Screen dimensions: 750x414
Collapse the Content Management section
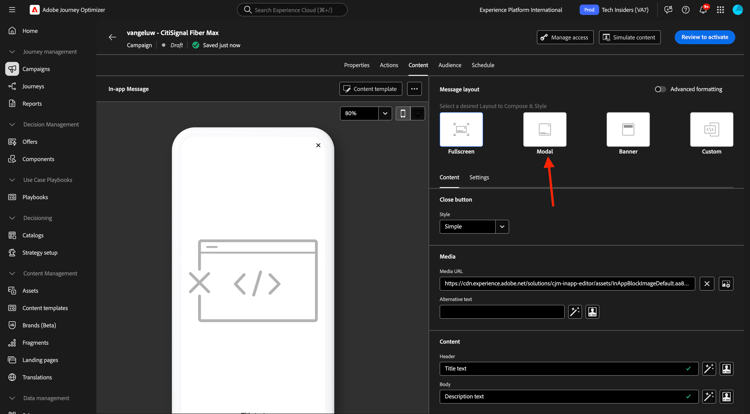12,273
